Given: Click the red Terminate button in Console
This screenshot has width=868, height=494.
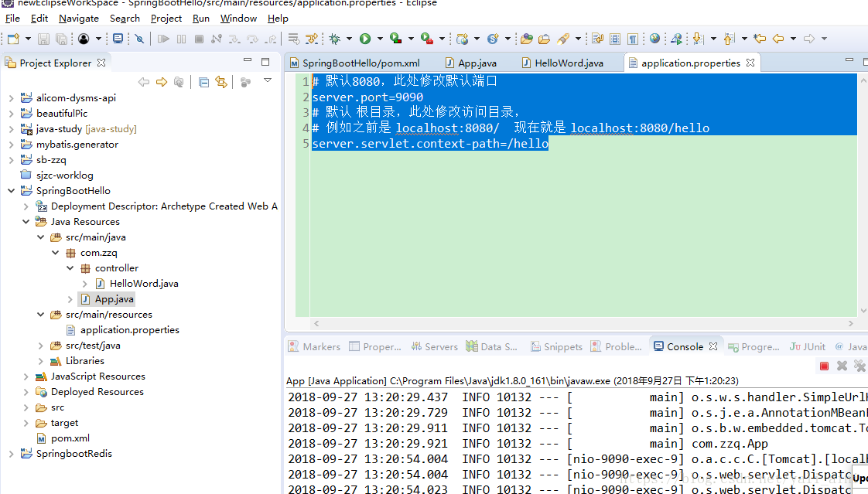Looking at the screenshot, I should click(x=824, y=366).
